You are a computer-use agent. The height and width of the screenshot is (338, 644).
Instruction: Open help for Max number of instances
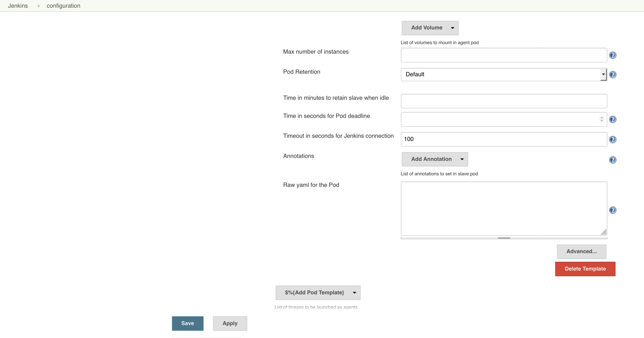[613, 55]
